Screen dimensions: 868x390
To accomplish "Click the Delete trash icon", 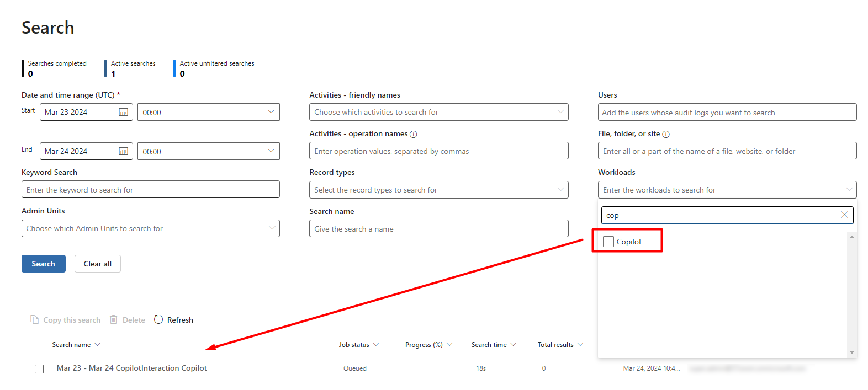I will (x=114, y=320).
